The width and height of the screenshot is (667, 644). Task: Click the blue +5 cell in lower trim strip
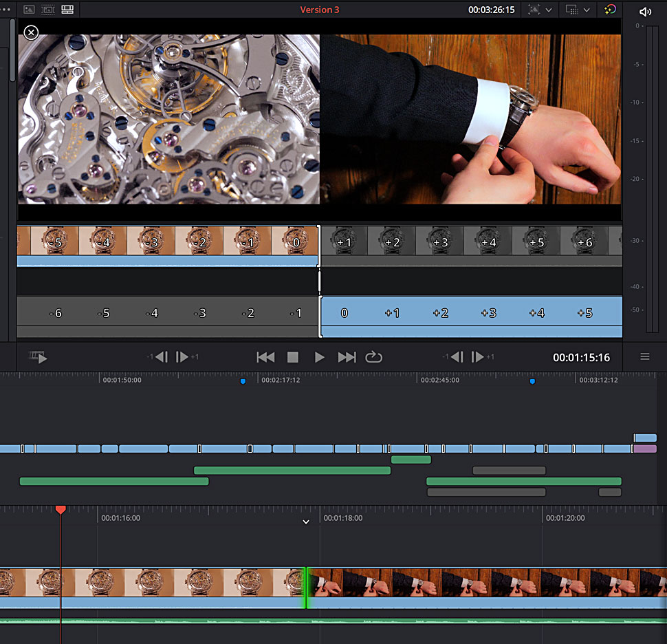[x=585, y=313]
